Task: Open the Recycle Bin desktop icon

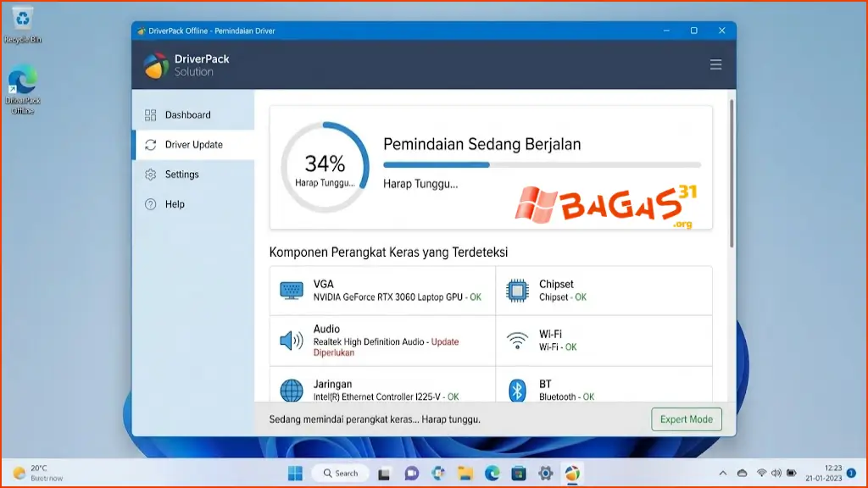Action: [23, 25]
